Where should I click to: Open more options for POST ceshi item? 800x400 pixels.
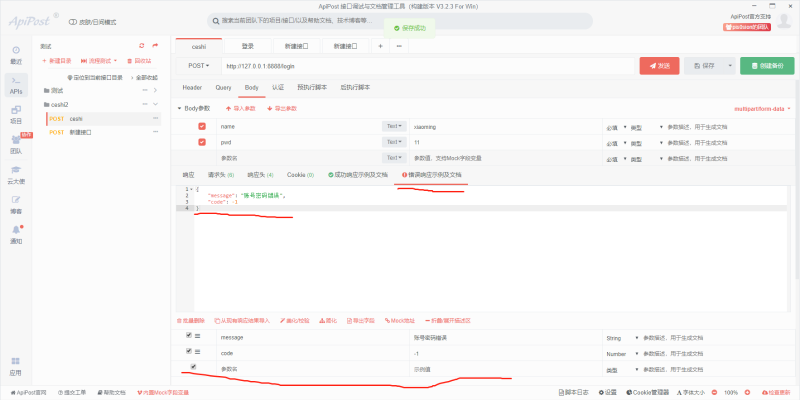pos(156,118)
